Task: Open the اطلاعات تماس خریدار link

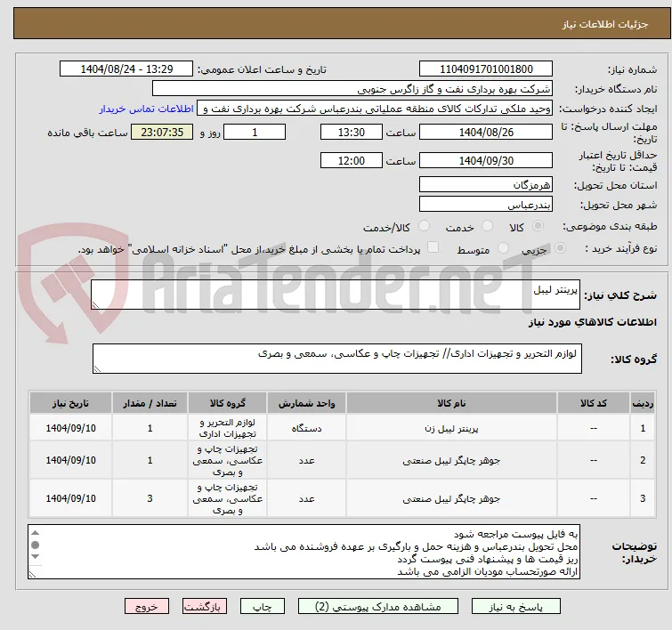Action: point(147,109)
